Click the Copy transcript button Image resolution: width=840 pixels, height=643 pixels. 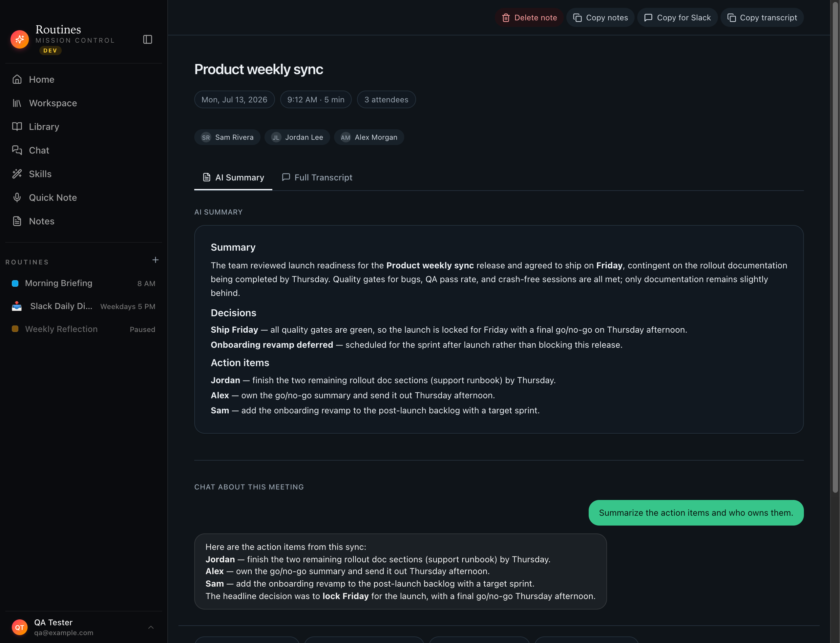[762, 18]
